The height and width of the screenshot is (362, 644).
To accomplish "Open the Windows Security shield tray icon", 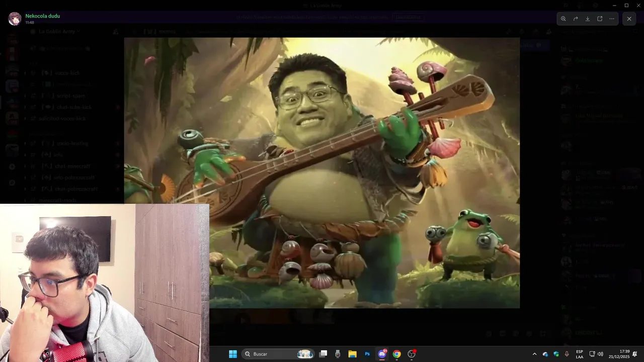I will (x=556, y=354).
